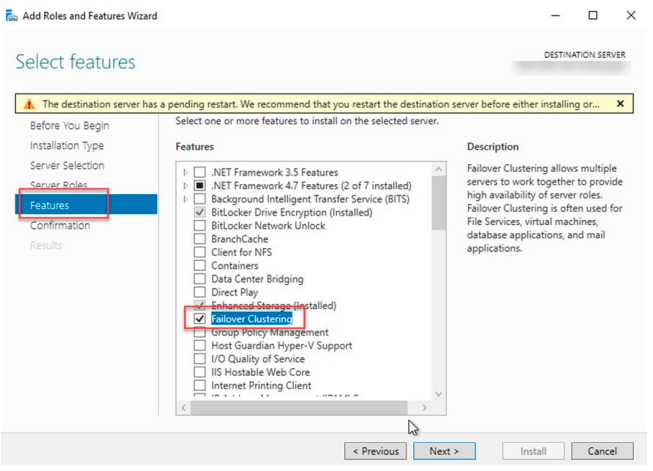Check IIS Hostable Web Core checkbox
The image size is (653, 471).
pyautogui.click(x=200, y=372)
